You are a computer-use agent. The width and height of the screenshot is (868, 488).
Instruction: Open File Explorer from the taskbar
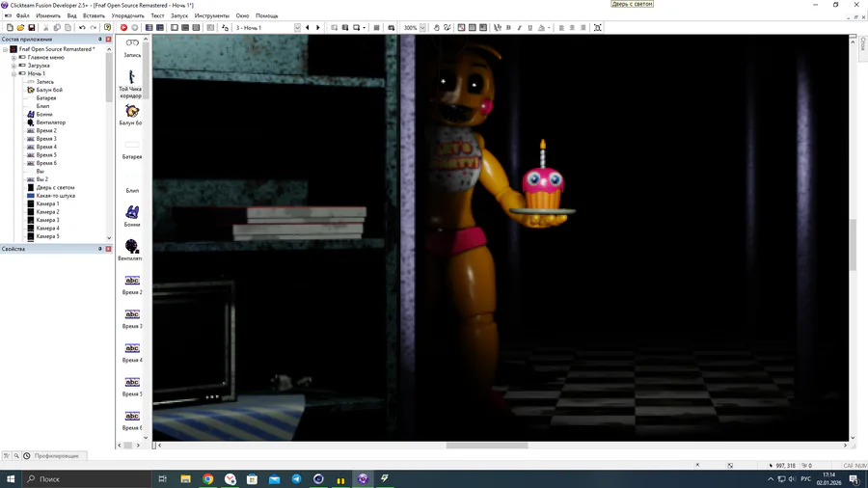[x=185, y=479]
